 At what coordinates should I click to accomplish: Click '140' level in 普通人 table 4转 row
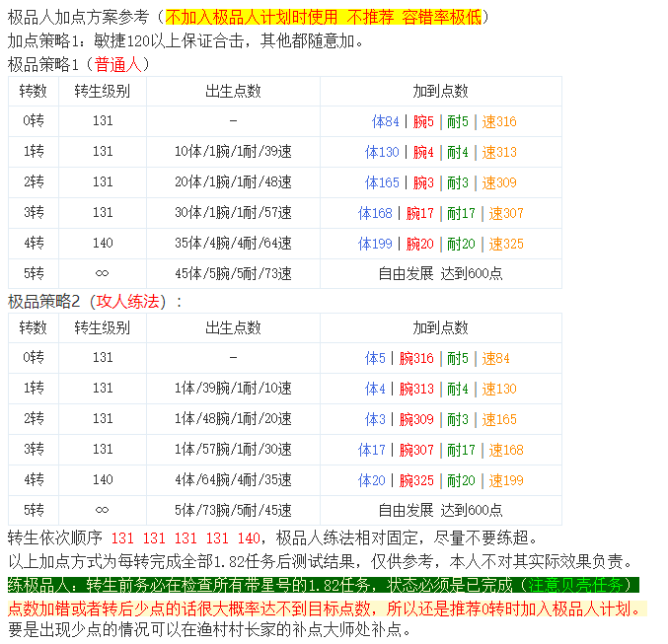103,244
